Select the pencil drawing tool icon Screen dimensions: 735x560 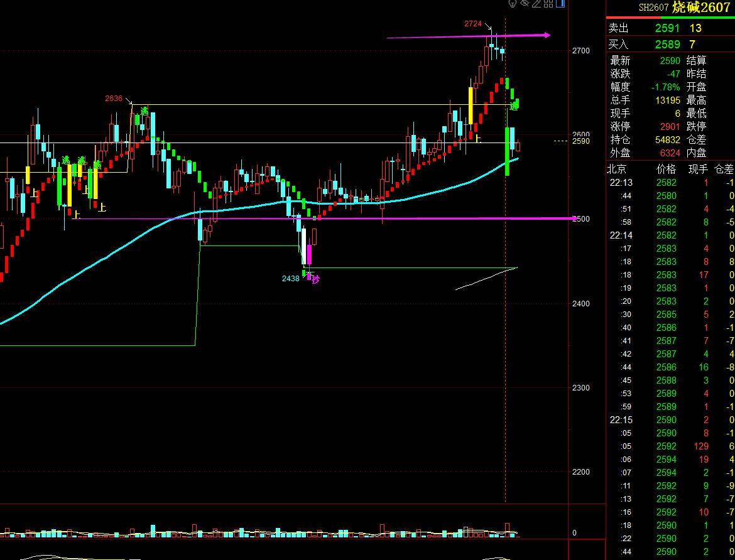[536, 4]
